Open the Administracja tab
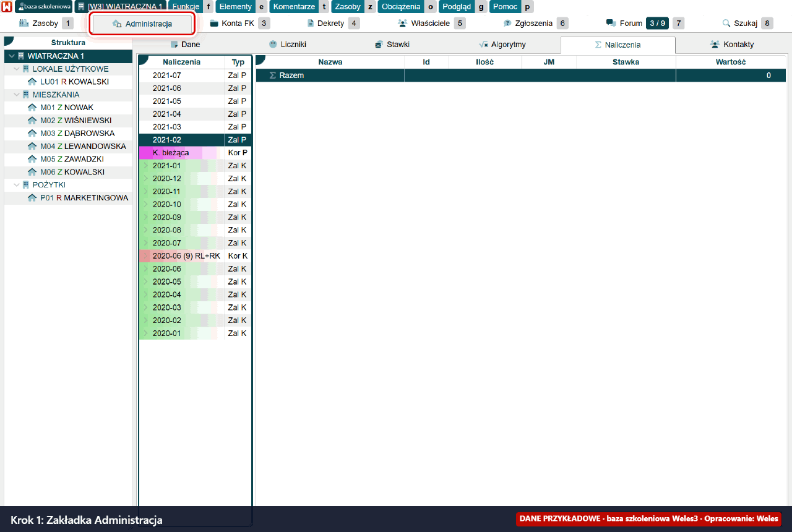792x532 pixels. point(143,24)
